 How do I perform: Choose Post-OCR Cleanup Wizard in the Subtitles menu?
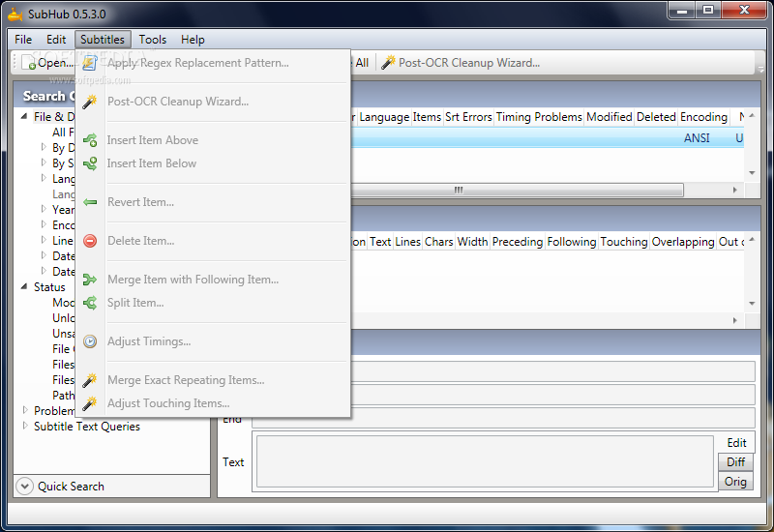pyautogui.click(x=213, y=102)
